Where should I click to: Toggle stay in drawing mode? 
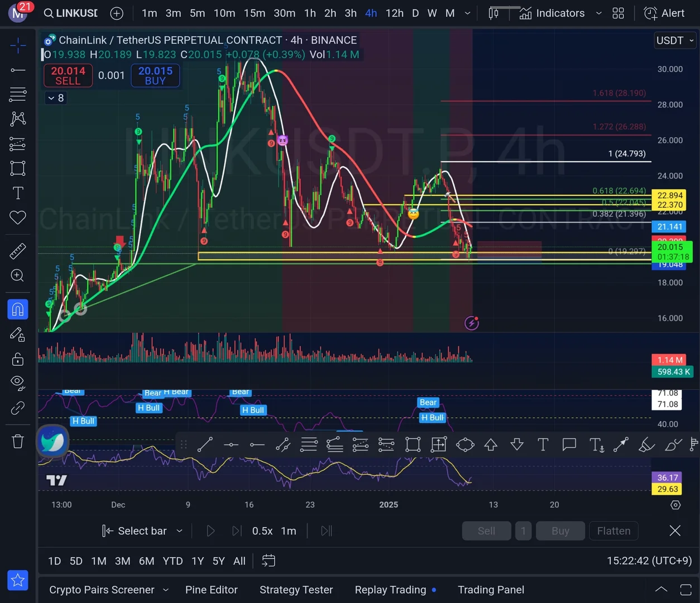[18, 334]
